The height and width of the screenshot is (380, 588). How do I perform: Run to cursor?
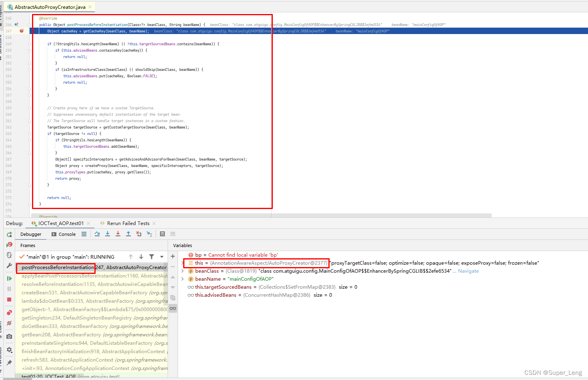point(149,234)
